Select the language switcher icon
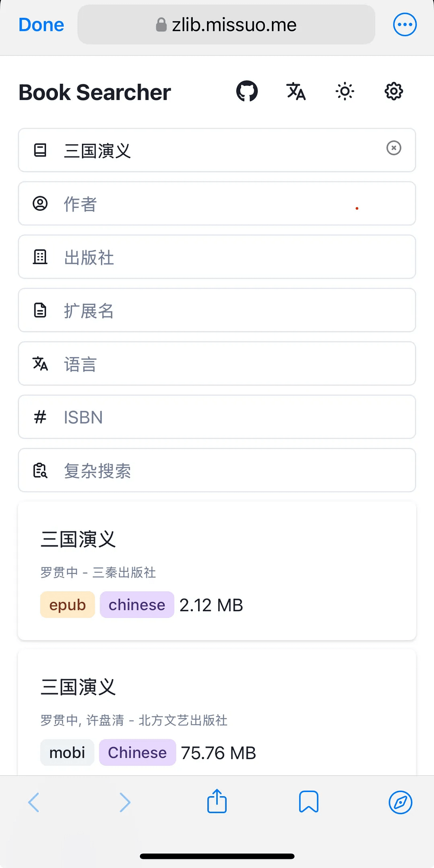 [296, 91]
